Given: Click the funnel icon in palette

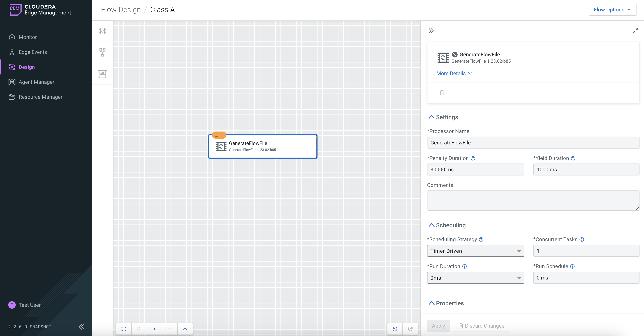Looking at the screenshot, I should click(102, 52).
